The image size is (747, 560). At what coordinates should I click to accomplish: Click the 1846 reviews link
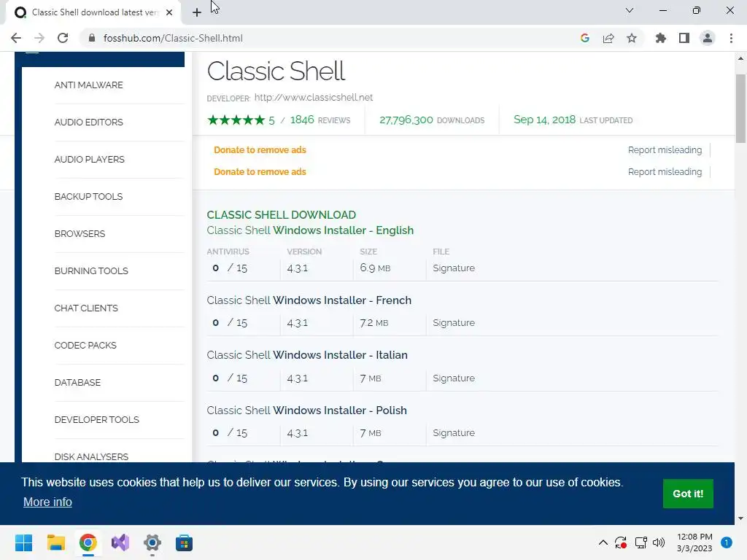(320, 120)
